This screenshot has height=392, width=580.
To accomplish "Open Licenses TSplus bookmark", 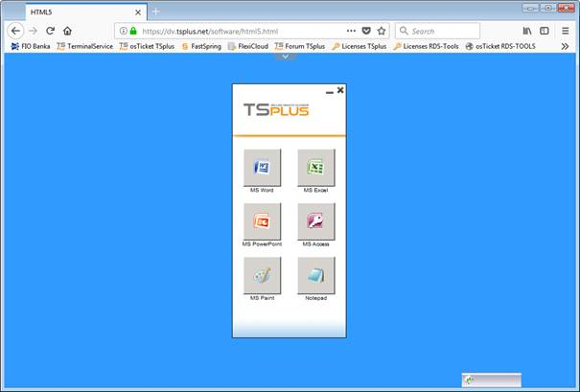I will (360, 46).
